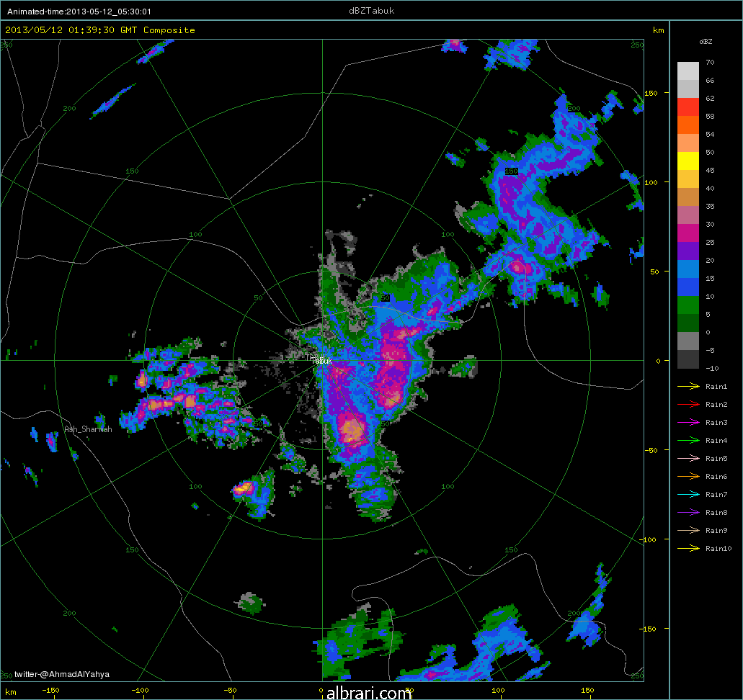Viewport: 743px width, 700px height.
Task: Click the Rain6 legend label
Action: (716, 477)
